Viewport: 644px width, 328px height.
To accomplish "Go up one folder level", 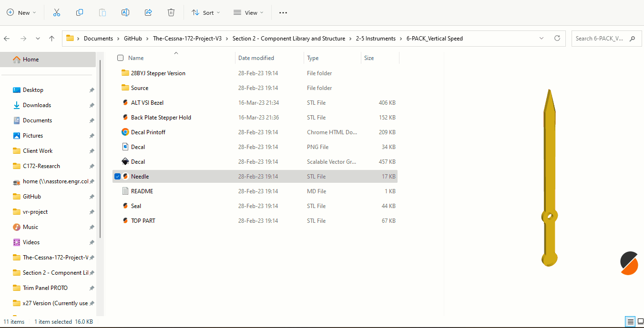I will 52,39.
